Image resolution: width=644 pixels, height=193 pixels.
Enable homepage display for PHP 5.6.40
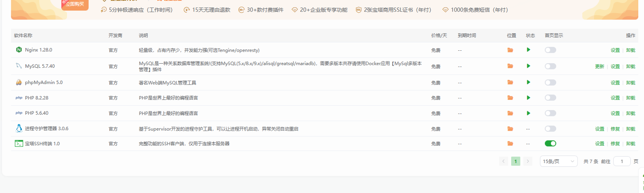tap(550, 113)
